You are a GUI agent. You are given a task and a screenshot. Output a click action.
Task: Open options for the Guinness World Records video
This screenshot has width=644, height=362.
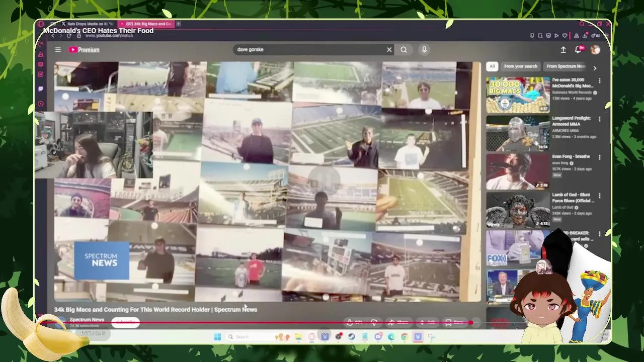pyautogui.click(x=599, y=80)
